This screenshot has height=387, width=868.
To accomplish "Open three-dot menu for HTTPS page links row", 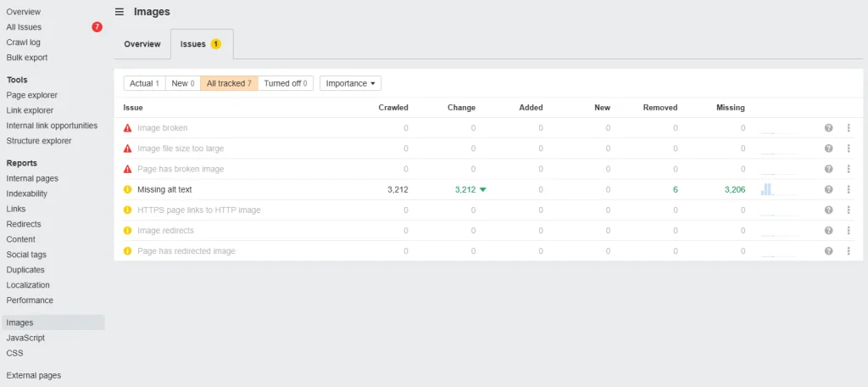I will pyautogui.click(x=848, y=210).
